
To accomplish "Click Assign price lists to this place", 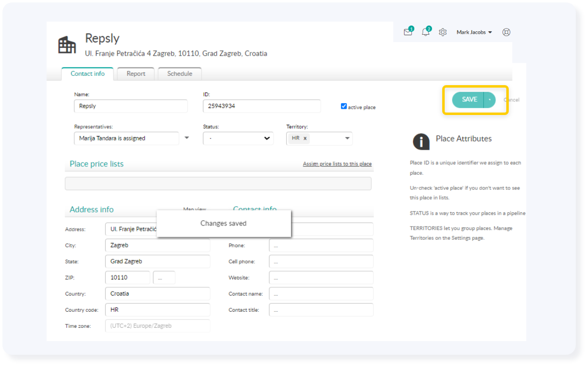I will (337, 164).
